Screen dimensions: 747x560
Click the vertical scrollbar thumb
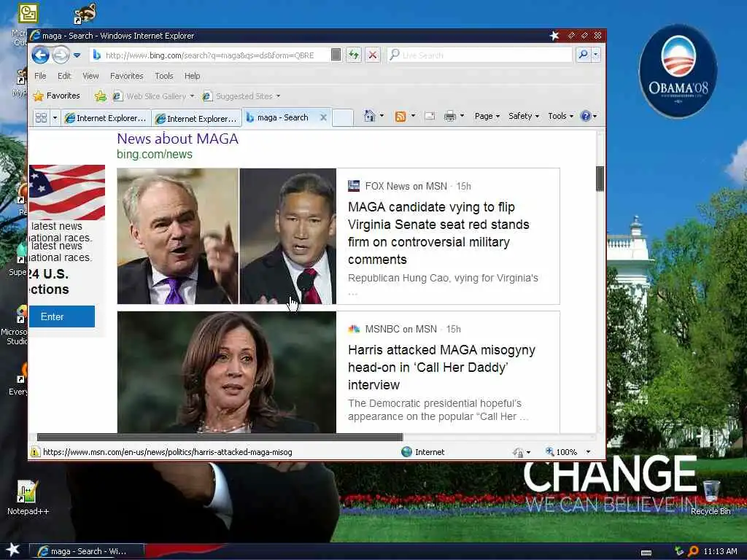coord(600,179)
